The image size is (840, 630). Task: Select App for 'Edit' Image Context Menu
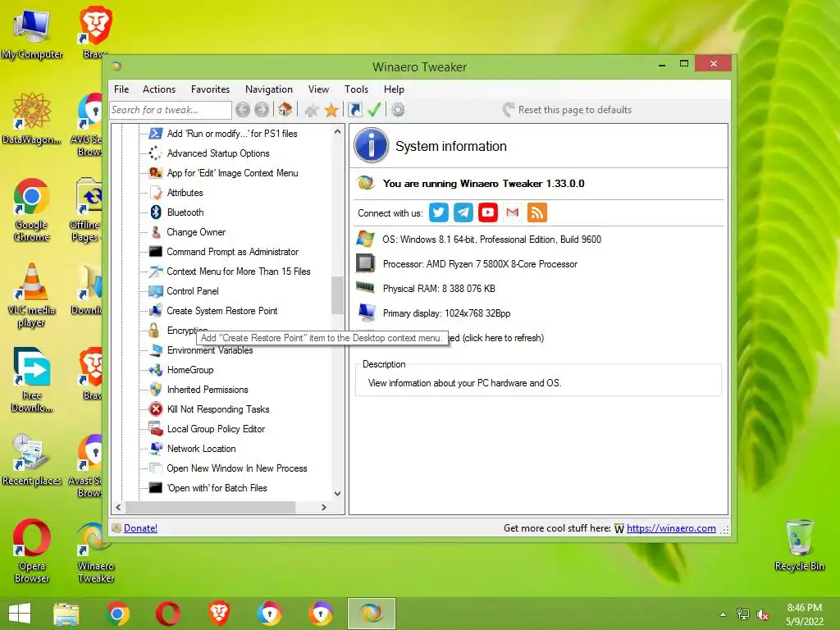pyautogui.click(x=232, y=173)
